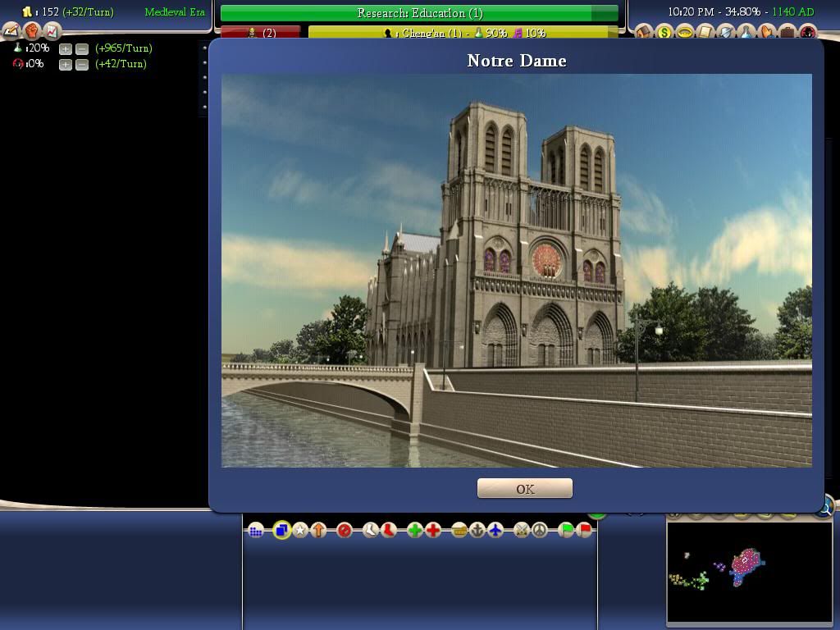Open the domestic advisor house icon

coord(643,32)
